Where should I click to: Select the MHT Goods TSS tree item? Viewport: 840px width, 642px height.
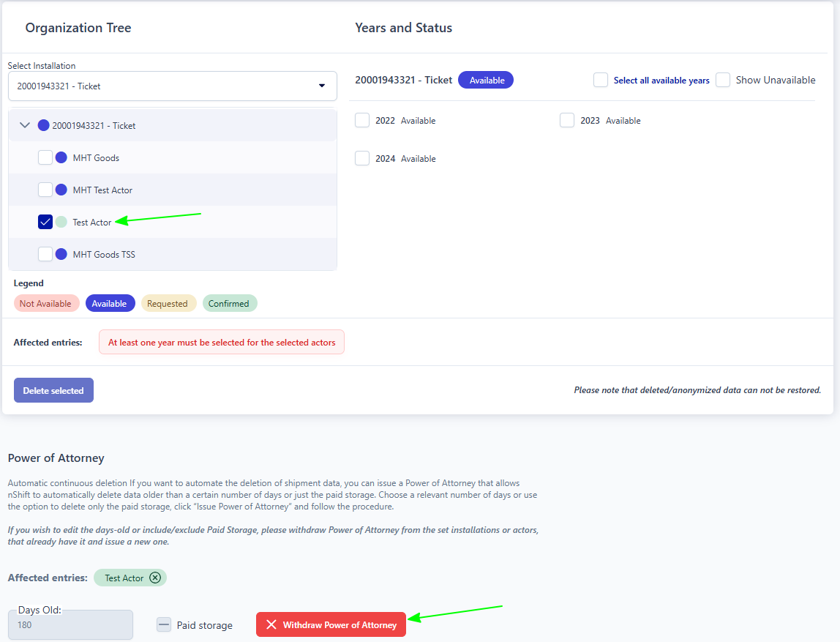click(104, 254)
